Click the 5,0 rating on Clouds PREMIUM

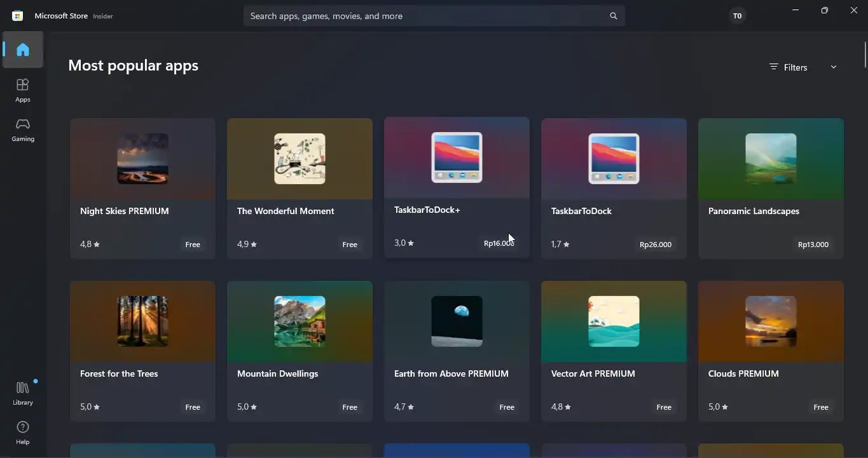pyautogui.click(x=718, y=407)
